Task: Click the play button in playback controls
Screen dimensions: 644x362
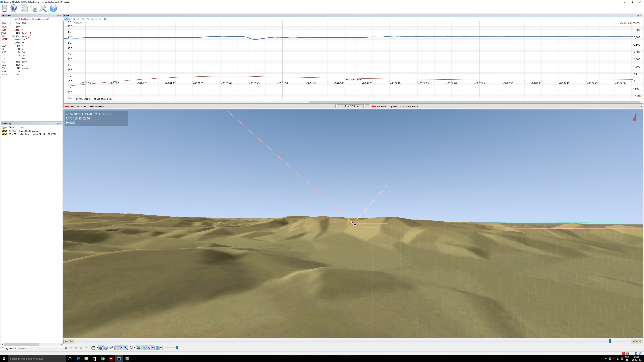Action: pos(76,348)
